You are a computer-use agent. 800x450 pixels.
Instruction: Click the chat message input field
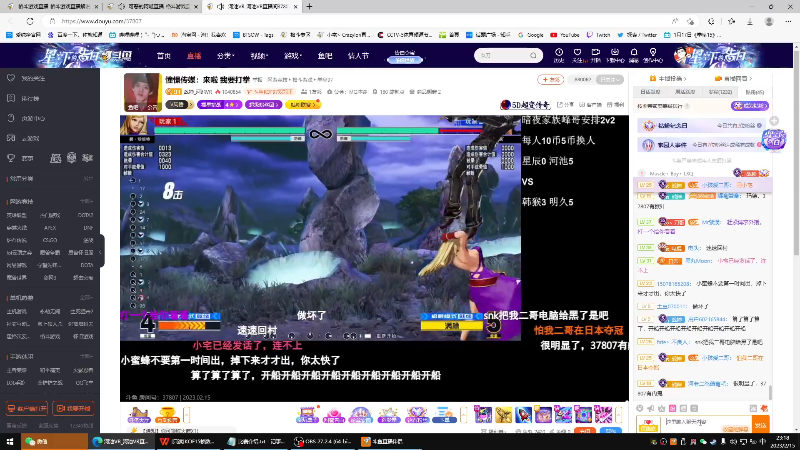tap(707, 423)
